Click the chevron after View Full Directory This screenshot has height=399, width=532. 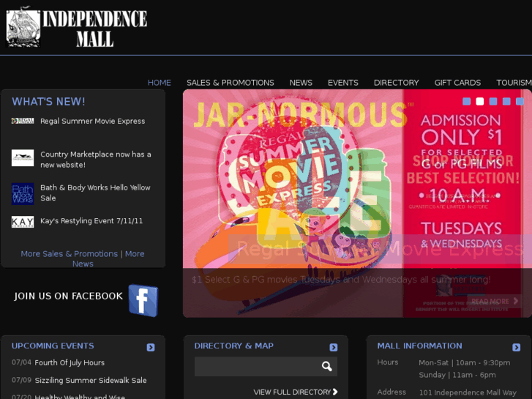pos(335,392)
